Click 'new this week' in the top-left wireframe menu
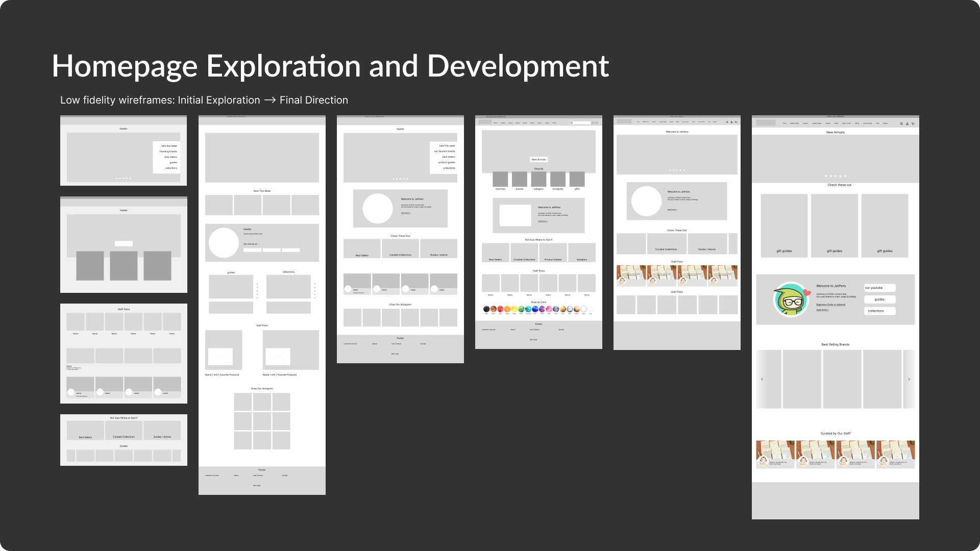This screenshot has width=980, height=551. (x=169, y=146)
